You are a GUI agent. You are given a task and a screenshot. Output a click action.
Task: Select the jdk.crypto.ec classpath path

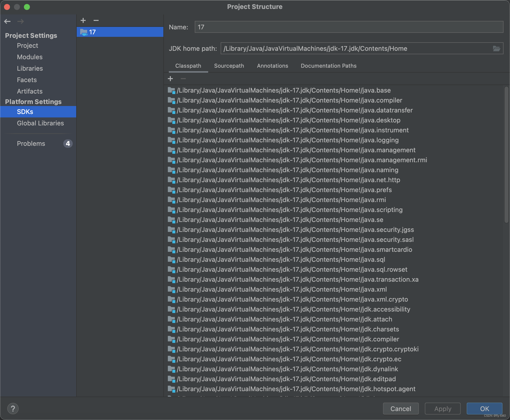289,359
